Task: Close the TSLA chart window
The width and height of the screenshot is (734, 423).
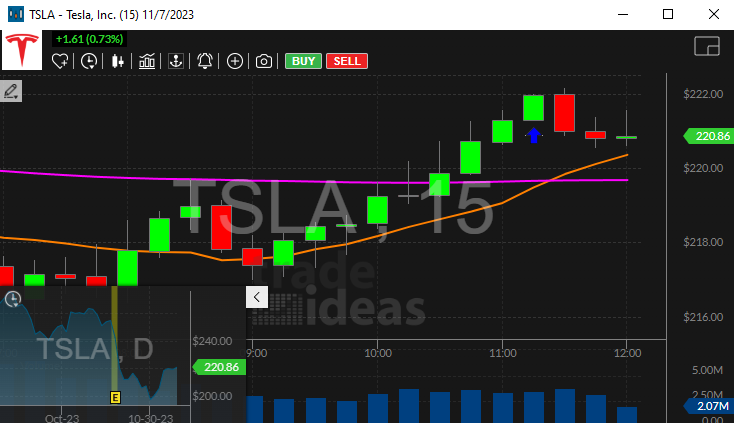Action: pos(713,14)
